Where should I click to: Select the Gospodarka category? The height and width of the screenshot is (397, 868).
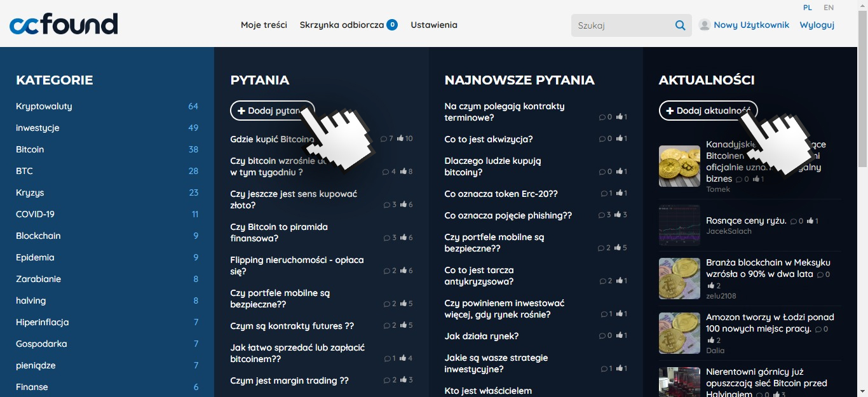[x=41, y=344]
